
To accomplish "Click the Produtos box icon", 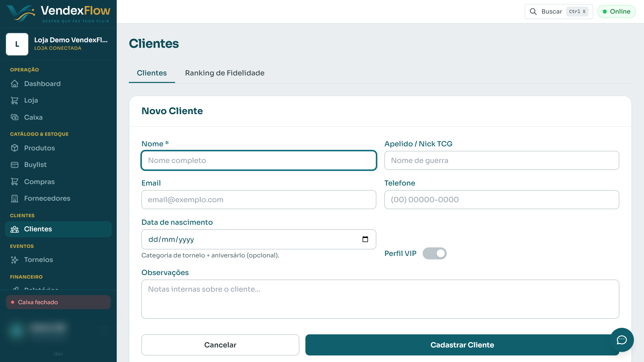I will pyautogui.click(x=15, y=148).
